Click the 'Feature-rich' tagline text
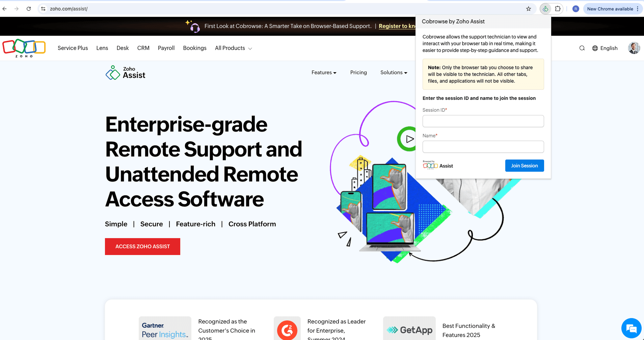This screenshot has width=644, height=340. tap(196, 224)
